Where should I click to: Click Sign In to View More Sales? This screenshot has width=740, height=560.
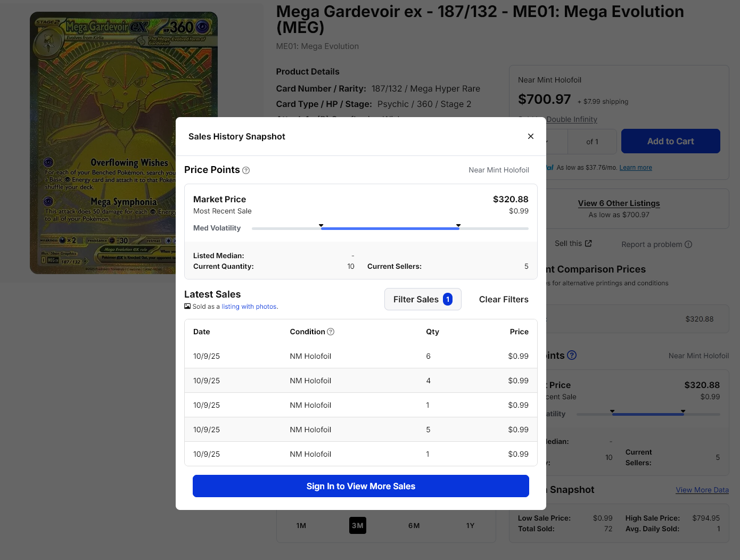click(x=361, y=486)
